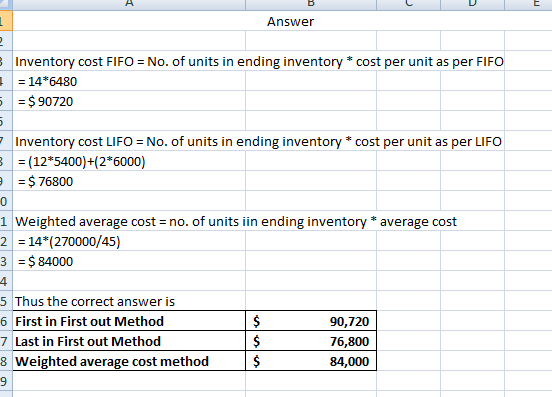Select the 'First in First out Method' cell

pyautogui.click(x=129, y=321)
